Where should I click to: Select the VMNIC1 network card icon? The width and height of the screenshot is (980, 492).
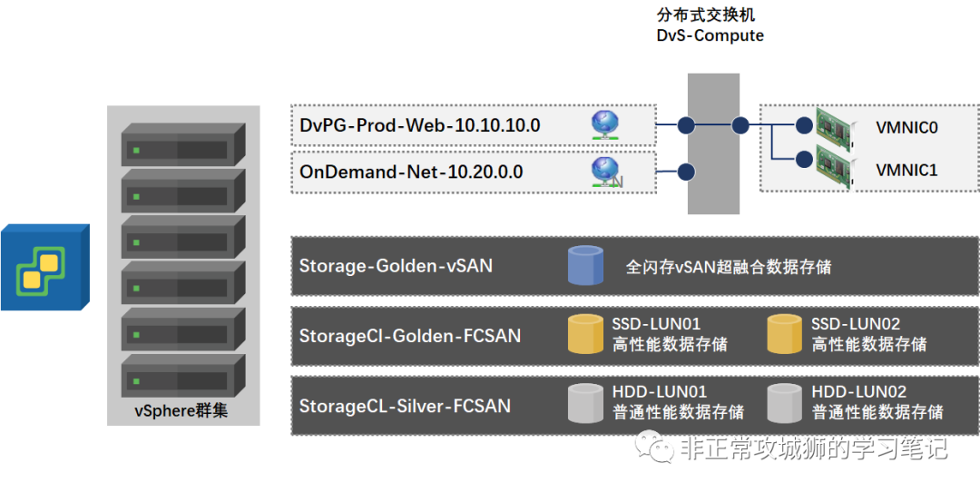click(x=835, y=168)
